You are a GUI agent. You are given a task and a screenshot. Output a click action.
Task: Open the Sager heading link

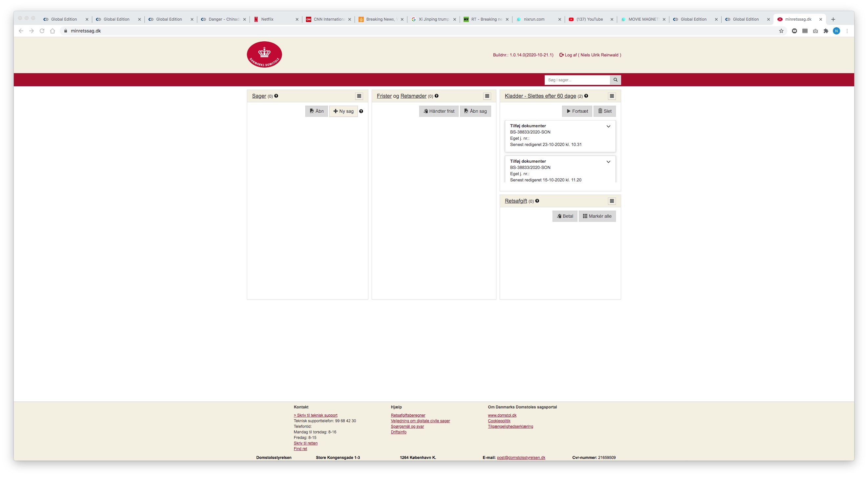pyautogui.click(x=259, y=96)
